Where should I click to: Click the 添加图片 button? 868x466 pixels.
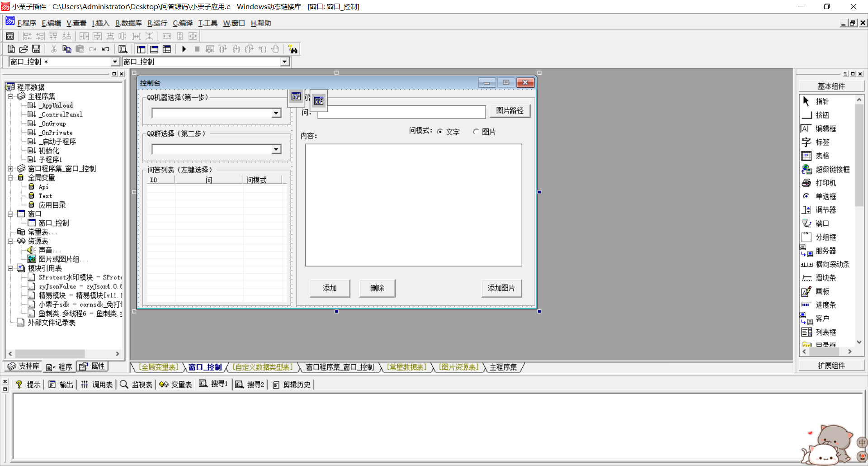click(x=501, y=288)
